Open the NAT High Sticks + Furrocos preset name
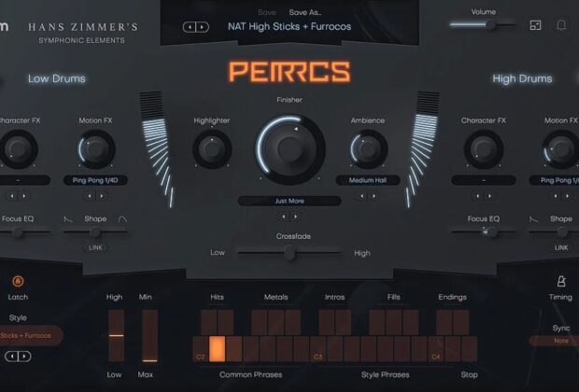The image size is (579, 392). [289, 26]
